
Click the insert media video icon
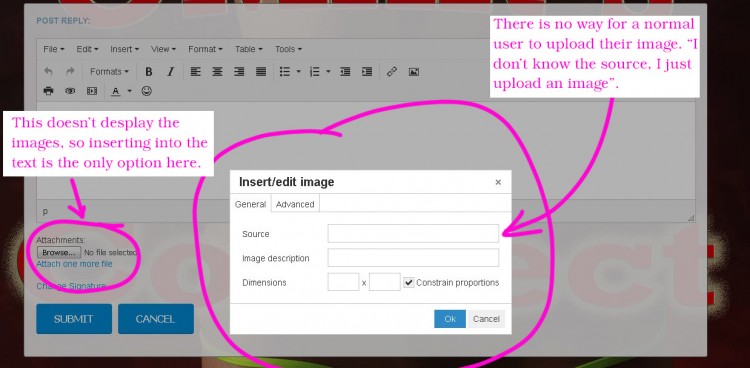click(x=92, y=91)
